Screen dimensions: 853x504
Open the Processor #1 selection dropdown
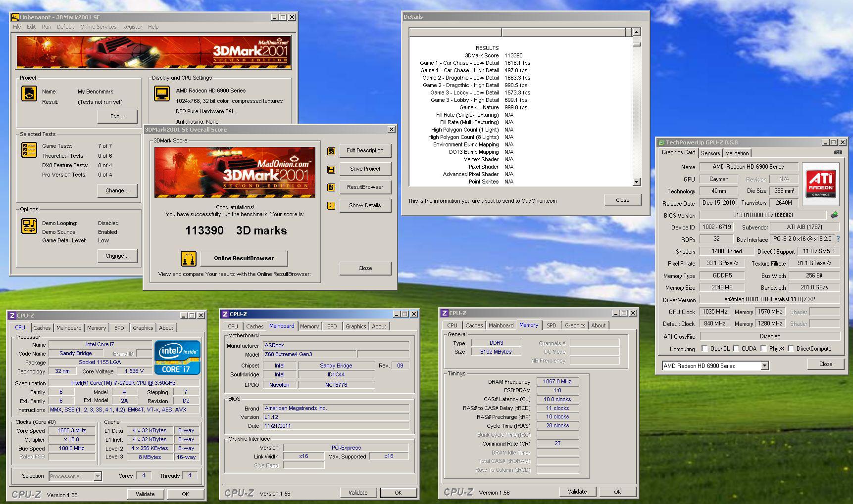click(x=98, y=476)
